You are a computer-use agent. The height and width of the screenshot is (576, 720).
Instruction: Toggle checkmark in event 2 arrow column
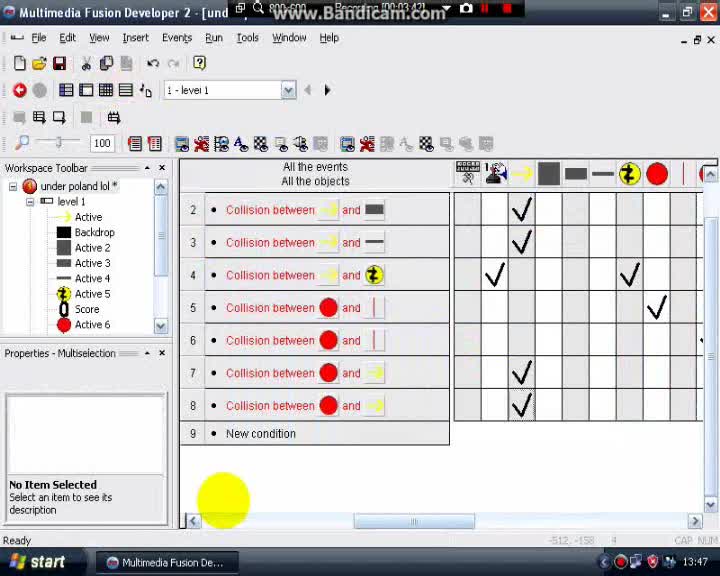522,209
